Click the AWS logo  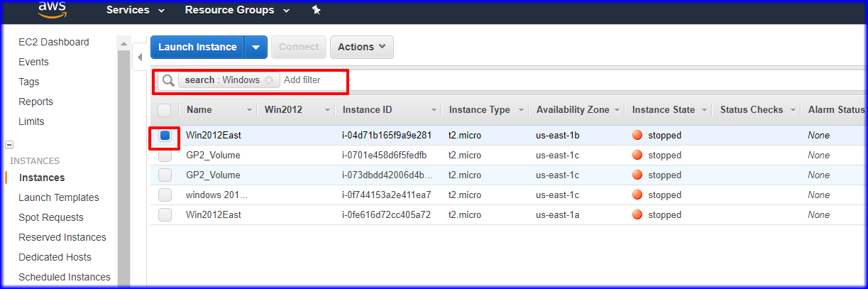pos(53,9)
